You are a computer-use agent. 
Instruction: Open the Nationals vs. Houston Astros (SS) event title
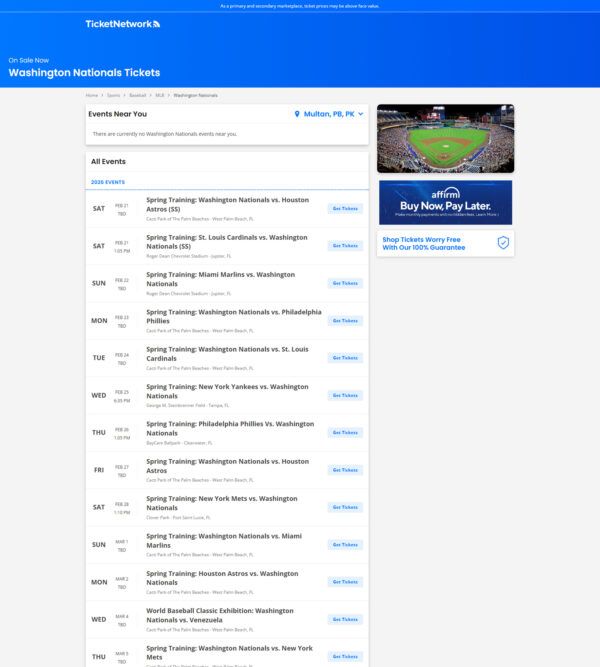click(228, 205)
